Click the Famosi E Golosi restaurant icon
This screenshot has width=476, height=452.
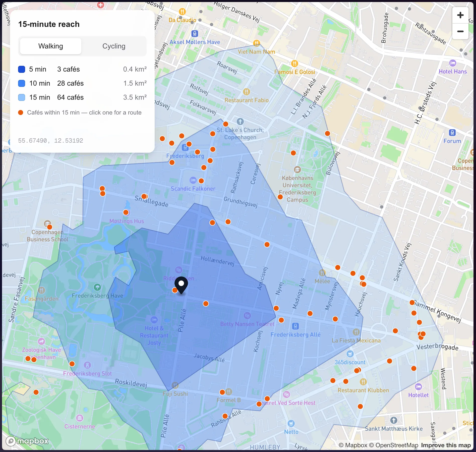click(x=294, y=63)
